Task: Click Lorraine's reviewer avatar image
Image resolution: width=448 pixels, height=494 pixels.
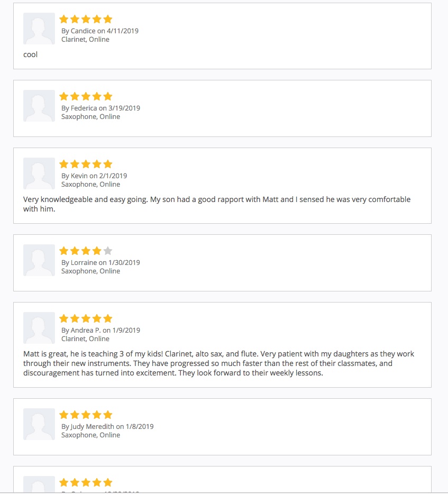Action: pyautogui.click(x=39, y=260)
